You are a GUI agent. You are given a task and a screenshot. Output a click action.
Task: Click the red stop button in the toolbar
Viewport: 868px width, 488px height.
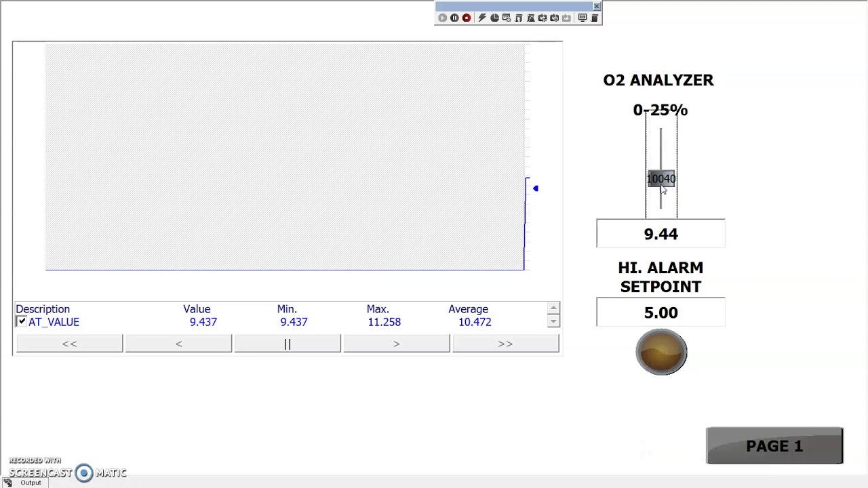(x=467, y=18)
